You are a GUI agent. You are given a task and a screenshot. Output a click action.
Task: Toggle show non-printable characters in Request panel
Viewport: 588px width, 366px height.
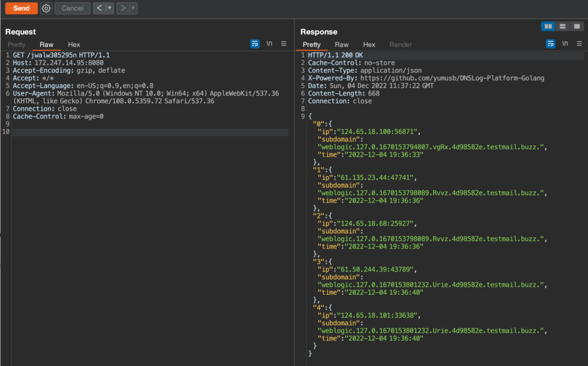click(x=269, y=44)
